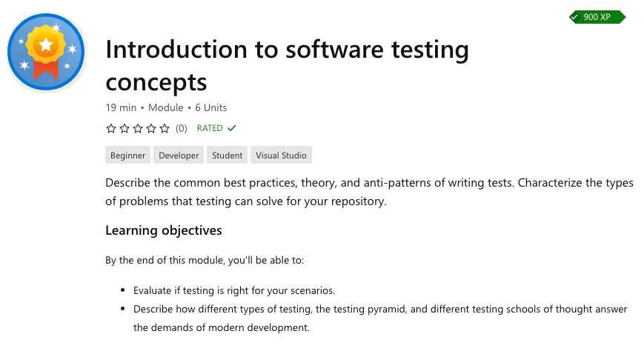Select the Beginner tag
The height and width of the screenshot is (351, 644).
128,156
